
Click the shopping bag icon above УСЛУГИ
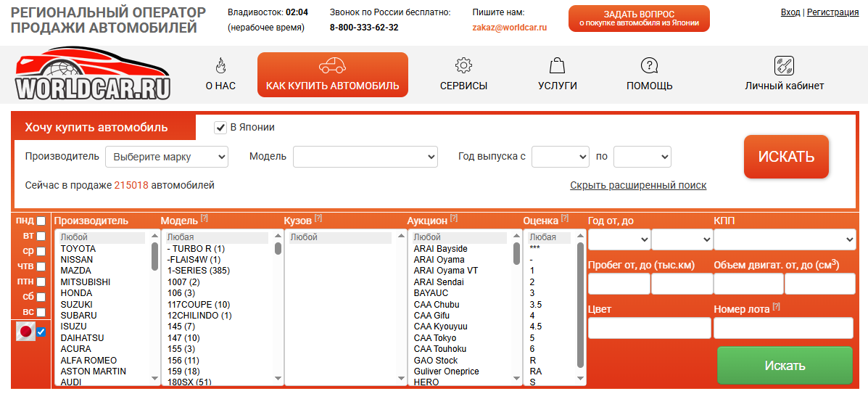pyautogui.click(x=557, y=65)
